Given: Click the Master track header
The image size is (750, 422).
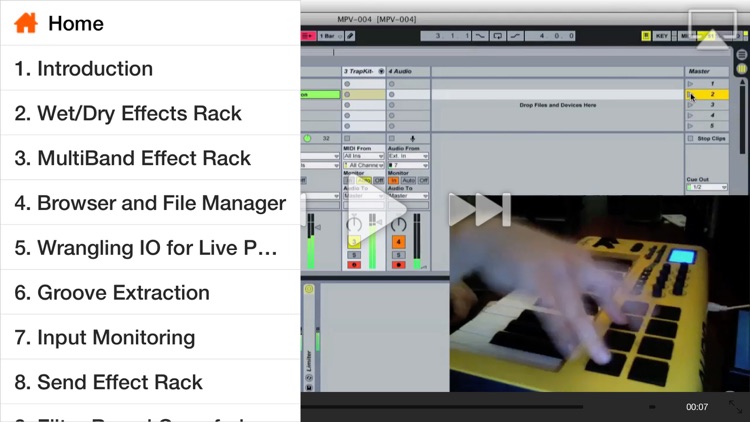Looking at the screenshot, I should pos(706,71).
